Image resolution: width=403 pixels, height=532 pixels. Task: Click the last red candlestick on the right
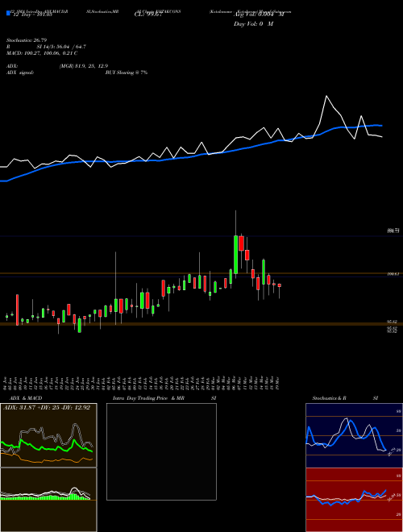tap(280, 285)
